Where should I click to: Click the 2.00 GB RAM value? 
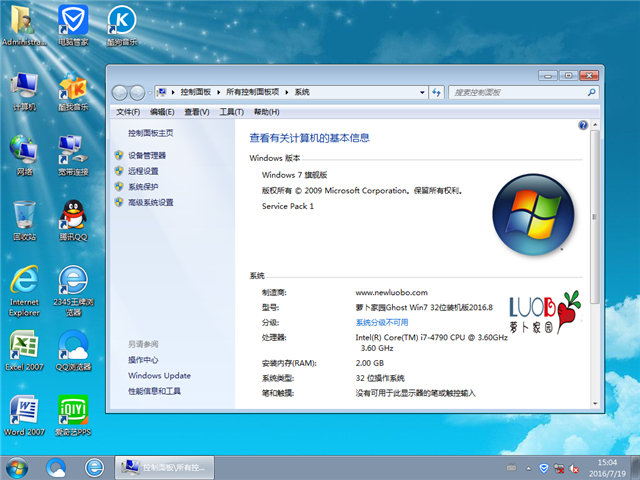click(370, 363)
